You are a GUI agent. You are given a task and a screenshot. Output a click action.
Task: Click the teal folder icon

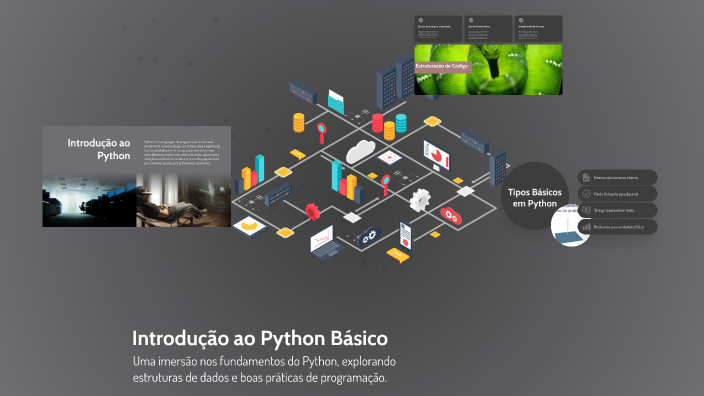(x=336, y=102)
